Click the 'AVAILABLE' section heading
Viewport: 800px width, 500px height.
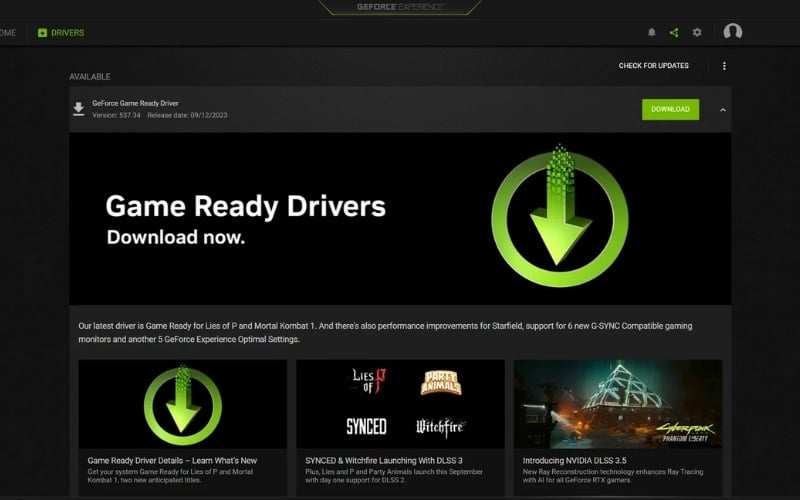click(x=90, y=77)
